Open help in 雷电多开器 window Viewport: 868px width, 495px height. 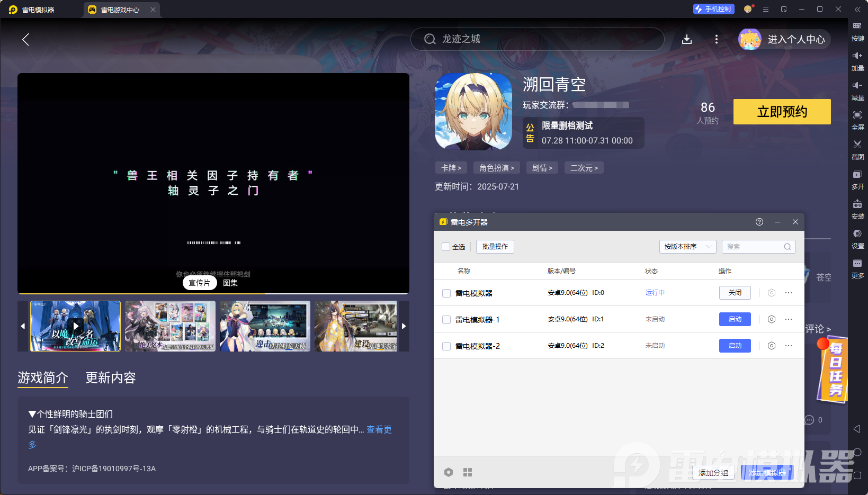759,222
